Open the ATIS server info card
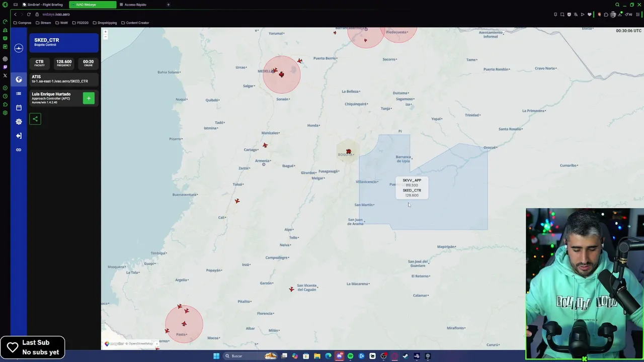The width and height of the screenshot is (644, 362). tap(63, 79)
